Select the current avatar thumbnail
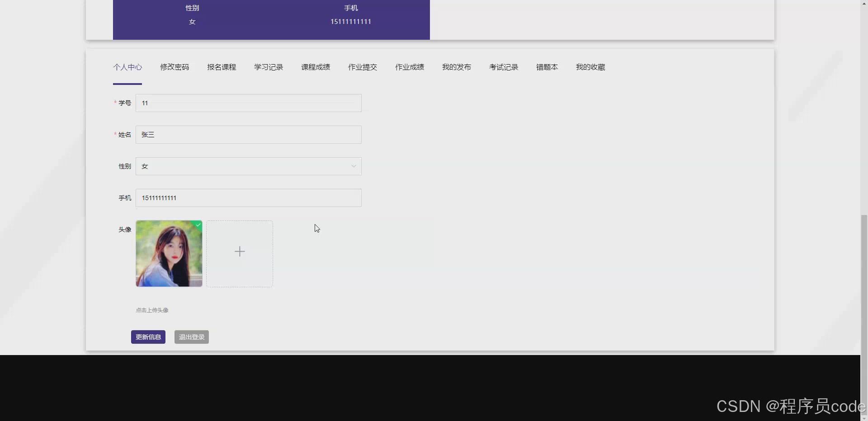This screenshot has width=868, height=421. click(x=169, y=253)
